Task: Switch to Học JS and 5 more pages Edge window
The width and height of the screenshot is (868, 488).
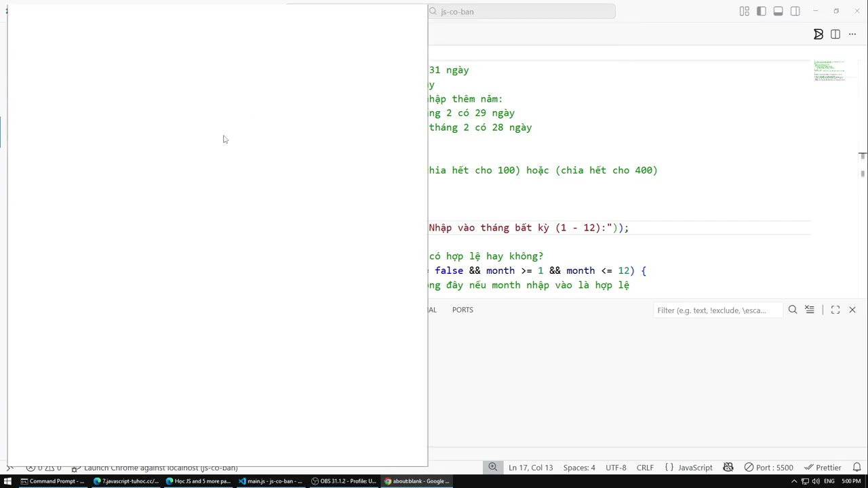Action: (x=199, y=481)
